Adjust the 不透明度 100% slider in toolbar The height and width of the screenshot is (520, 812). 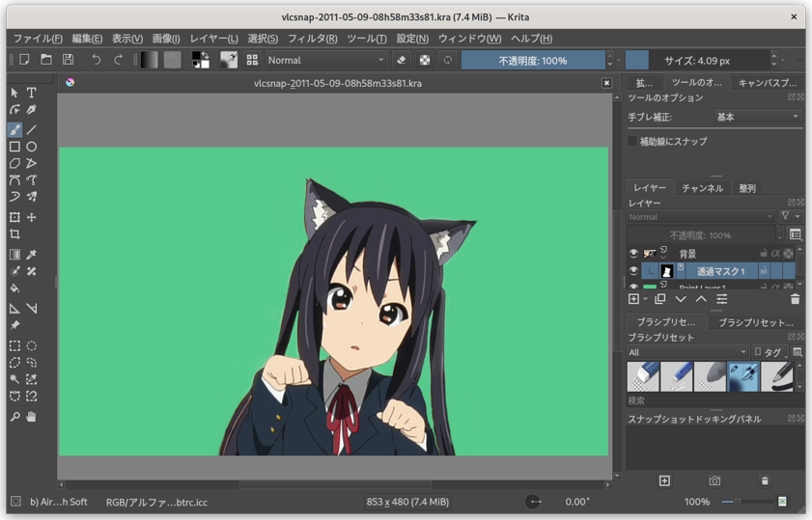point(533,60)
